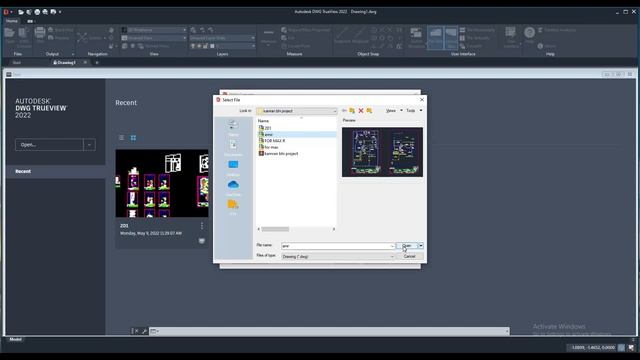The width and height of the screenshot is (640, 360).
Task: Click DWG Convert ribbon button
Action: [24, 37]
